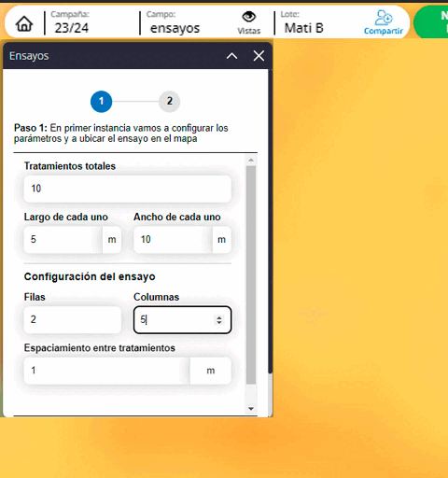This screenshot has height=478, width=448.
Task: Decrease Columnas with stepper down arrow
Action: pyautogui.click(x=219, y=322)
